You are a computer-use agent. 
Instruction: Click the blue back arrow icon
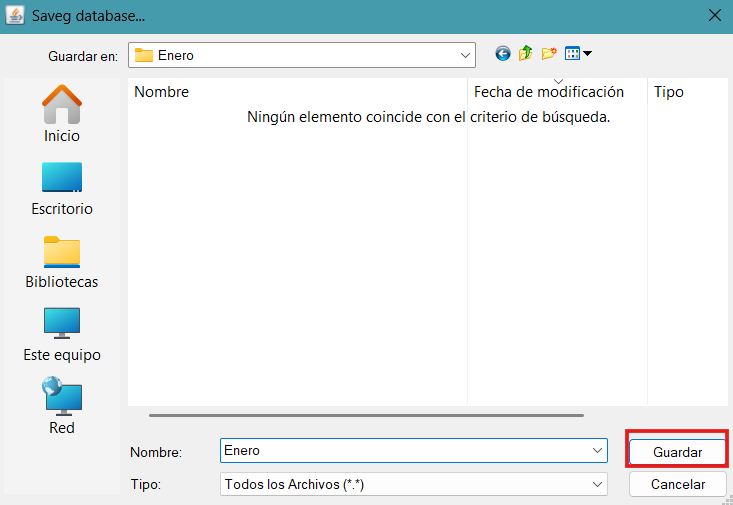click(503, 54)
